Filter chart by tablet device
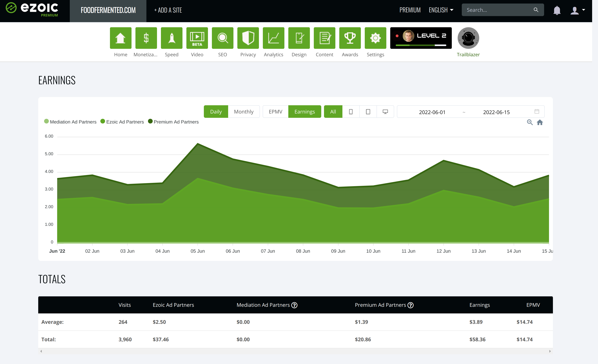Viewport: 598px width, 364px height. tap(368, 112)
